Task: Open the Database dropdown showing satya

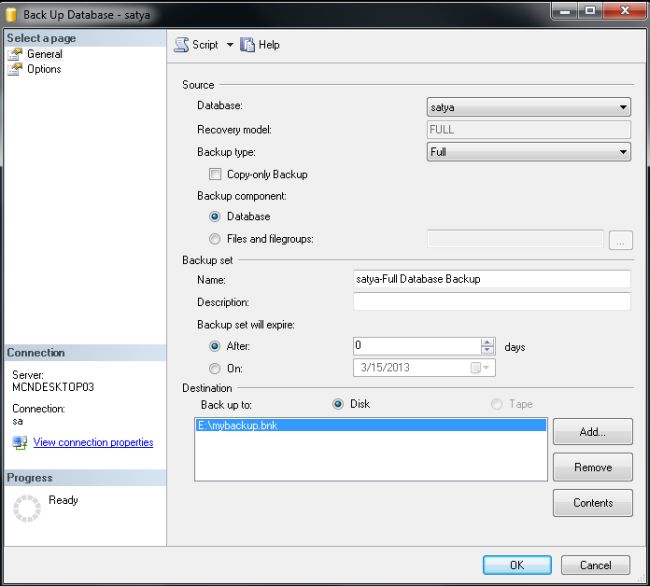Action: pos(529,107)
